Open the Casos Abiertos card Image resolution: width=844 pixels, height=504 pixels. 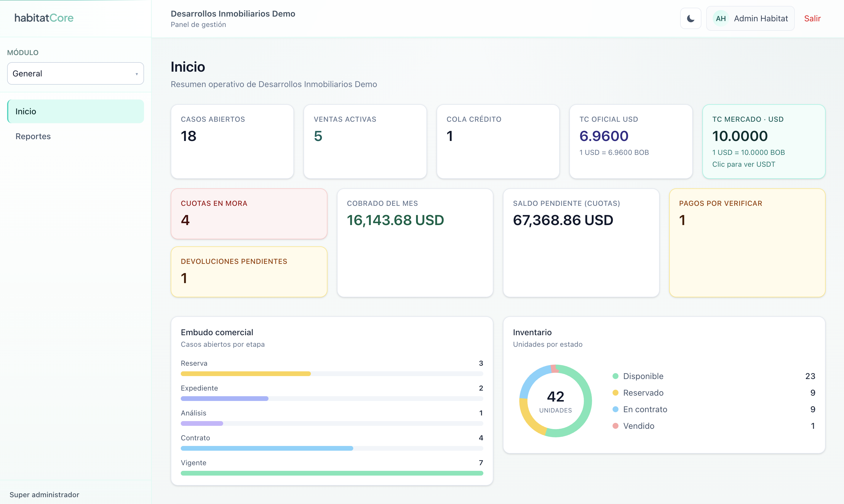(x=232, y=141)
